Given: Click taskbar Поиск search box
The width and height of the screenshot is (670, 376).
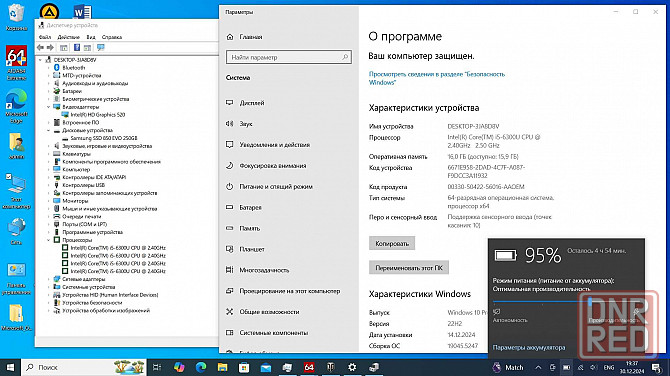Looking at the screenshot, I should click(x=84, y=367).
